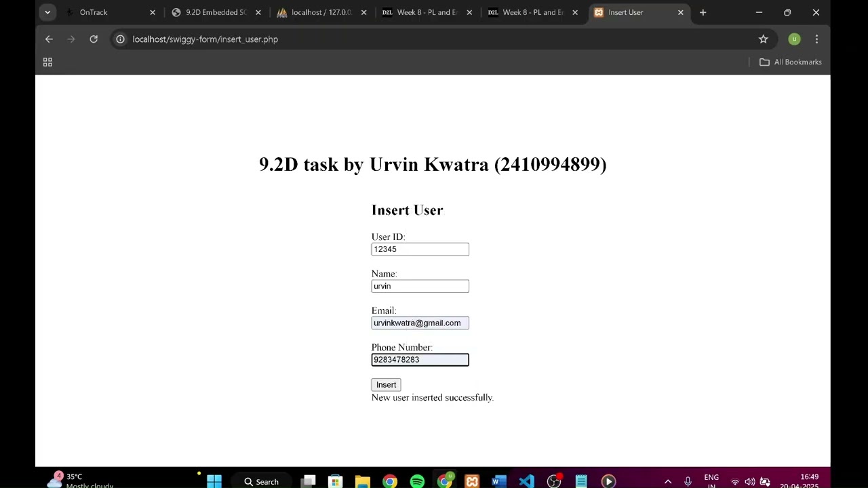The height and width of the screenshot is (488, 868).
Task: Show hidden system tray icons
Action: pos(668,482)
